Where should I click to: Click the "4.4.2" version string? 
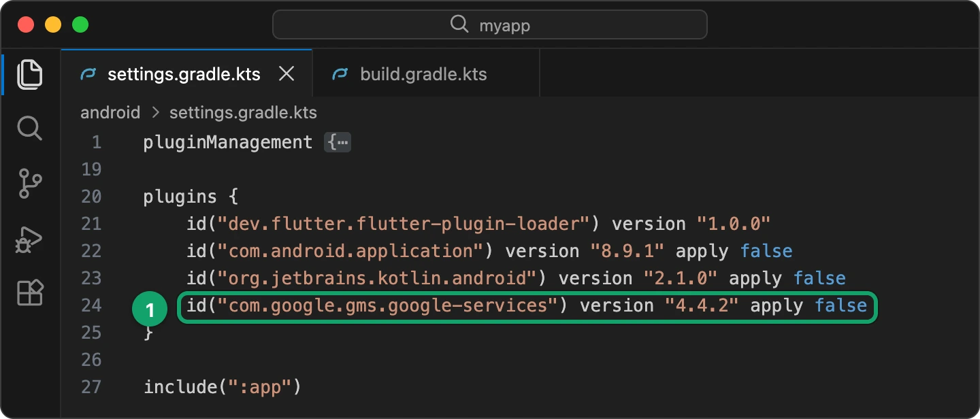tap(702, 305)
